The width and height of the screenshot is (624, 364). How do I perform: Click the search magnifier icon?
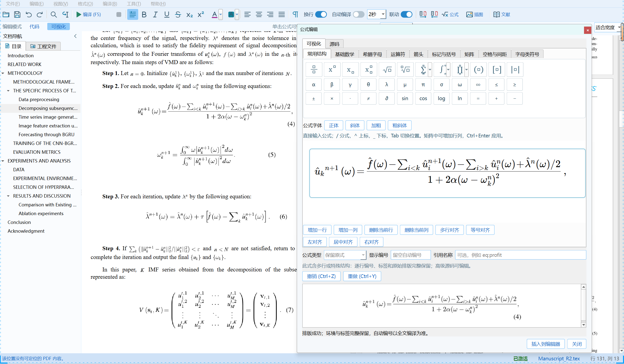pyautogui.click(x=53, y=14)
